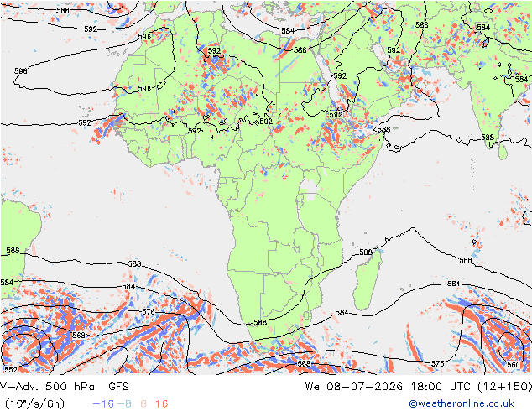Viewport: 532px width, 411px height.
Task: Click the "V-Adv. 500 hPa" map title
Action: point(47,387)
